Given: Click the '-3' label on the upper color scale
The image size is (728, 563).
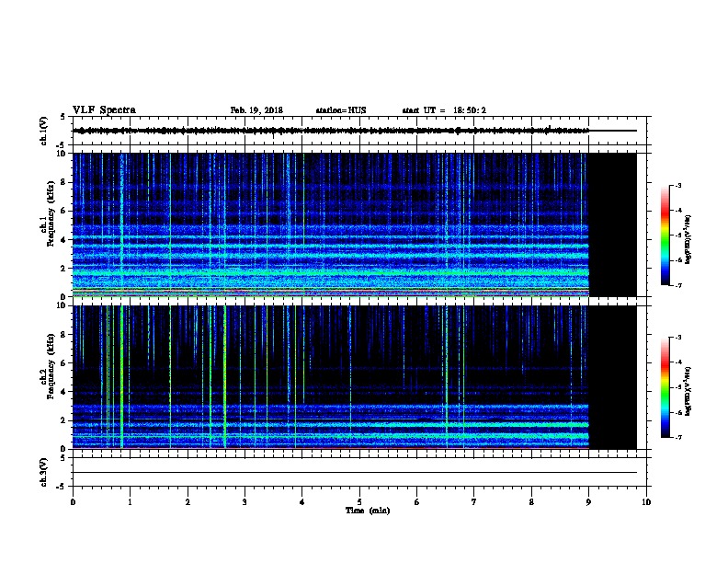Looking at the screenshot, I should [677, 185].
